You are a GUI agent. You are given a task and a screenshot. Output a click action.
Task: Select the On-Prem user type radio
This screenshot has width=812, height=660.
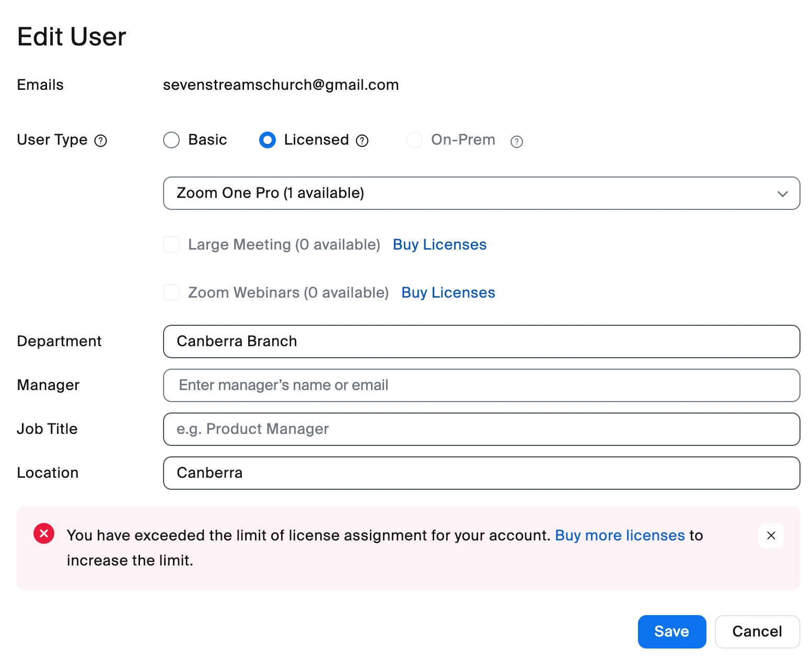tap(414, 140)
